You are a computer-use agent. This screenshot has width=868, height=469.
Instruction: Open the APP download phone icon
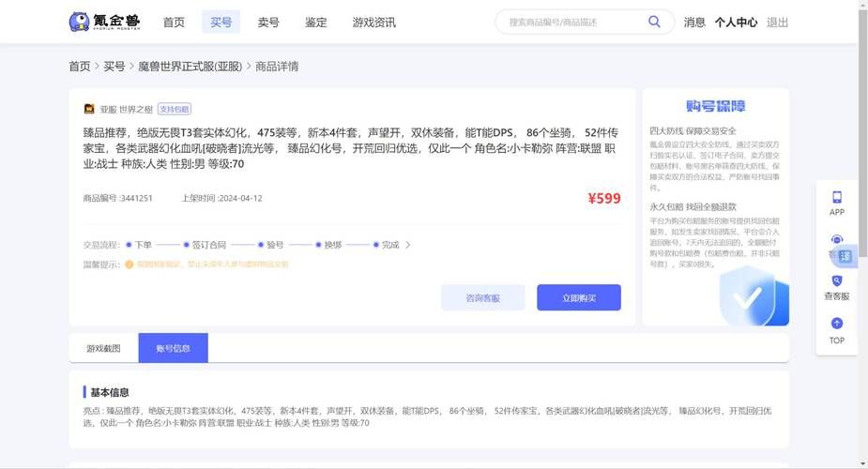(837, 197)
